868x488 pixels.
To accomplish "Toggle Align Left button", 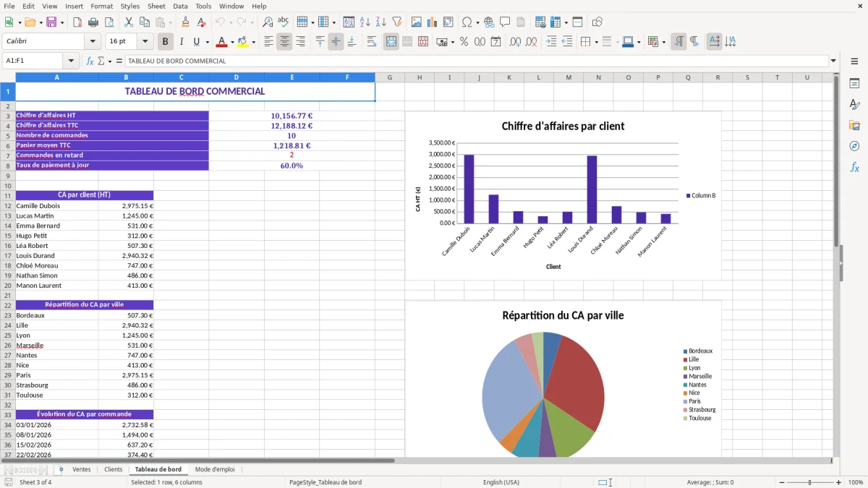I will [268, 42].
